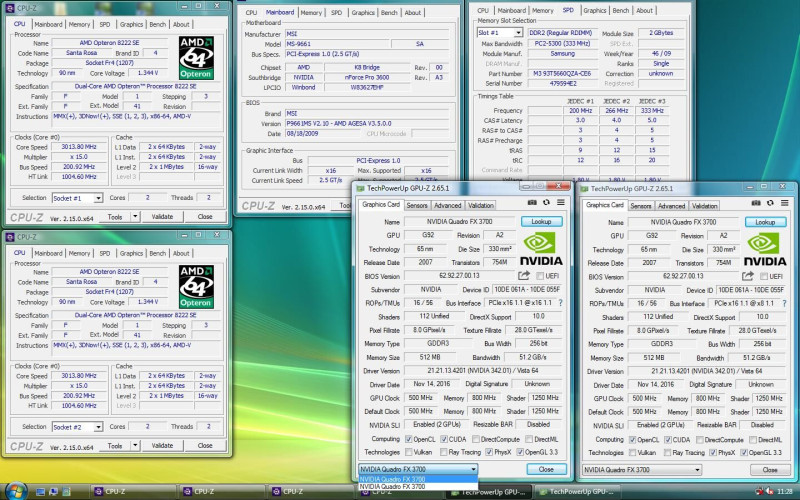Click Close button in GPU-Z x8 1.1 window
Image resolution: width=800 pixels, height=500 pixels.
[770, 470]
